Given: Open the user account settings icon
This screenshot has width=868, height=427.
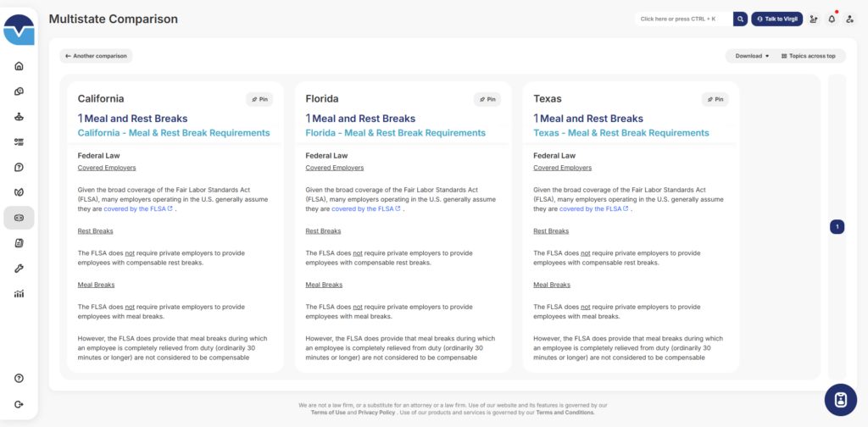Looking at the screenshot, I should (849, 19).
